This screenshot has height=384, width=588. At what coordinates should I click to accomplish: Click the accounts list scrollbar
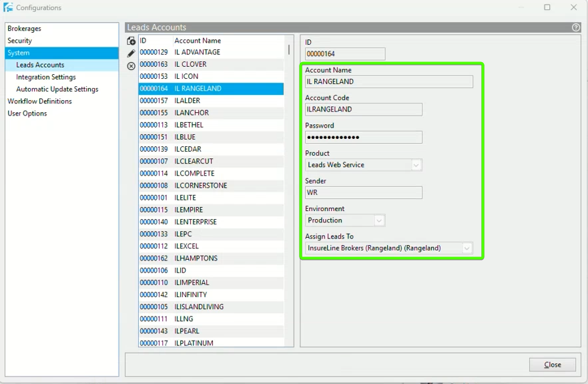(x=289, y=50)
